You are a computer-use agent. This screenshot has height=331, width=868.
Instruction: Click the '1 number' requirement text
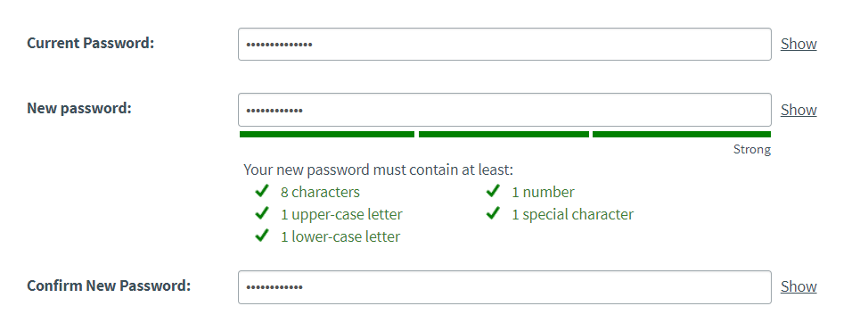[543, 193]
